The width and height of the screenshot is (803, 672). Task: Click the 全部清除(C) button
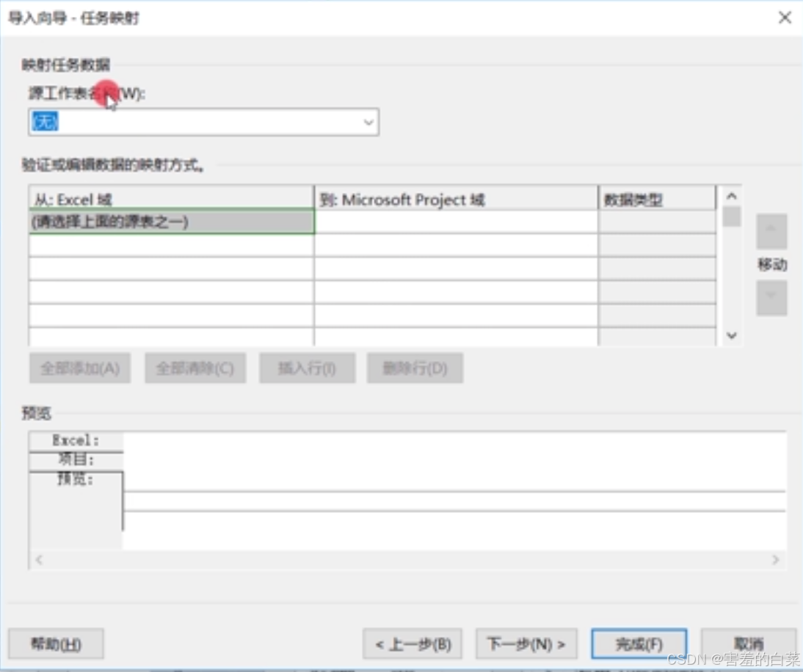coord(195,368)
